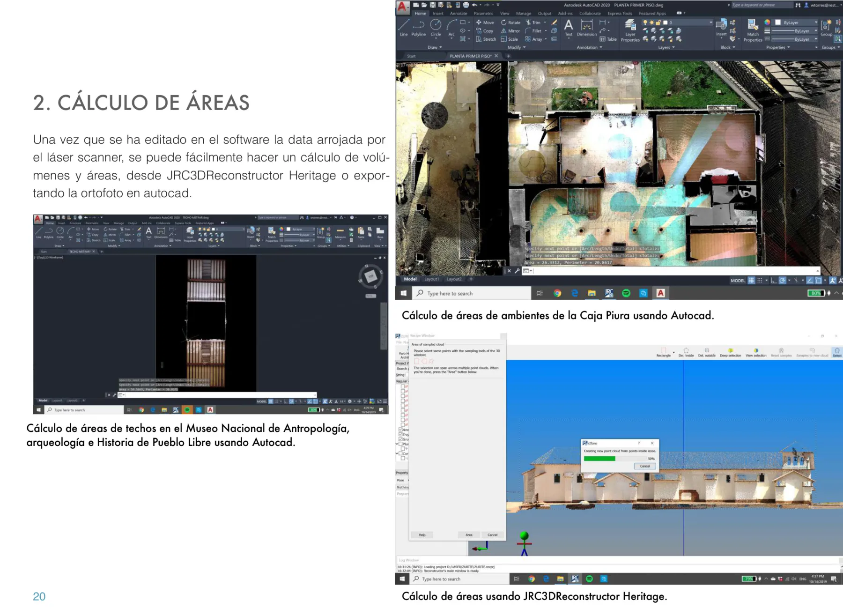843x616 pixels.
Task: Select the Circle tool in PLANTA PRIMER PISO AutoCAD
Action: pyautogui.click(x=436, y=28)
